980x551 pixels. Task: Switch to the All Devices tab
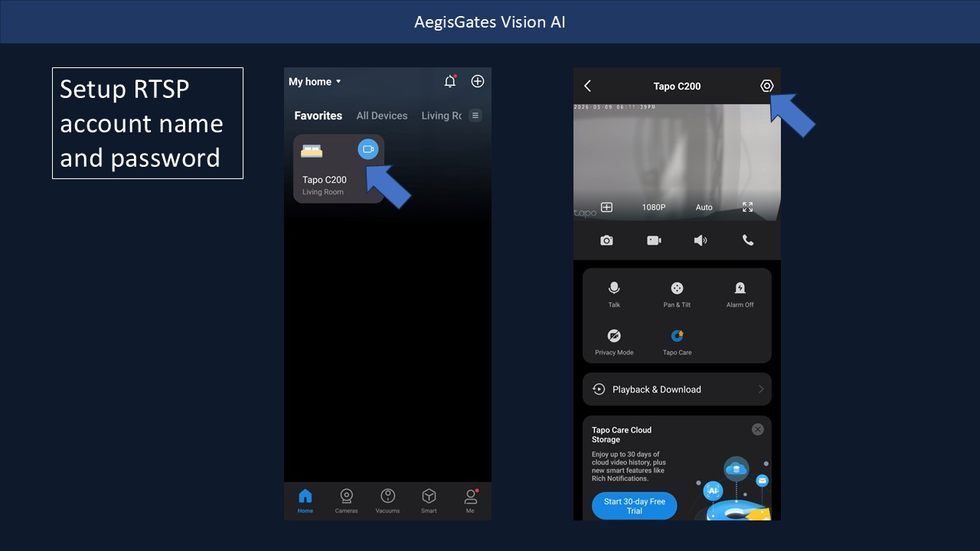(x=382, y=116)
